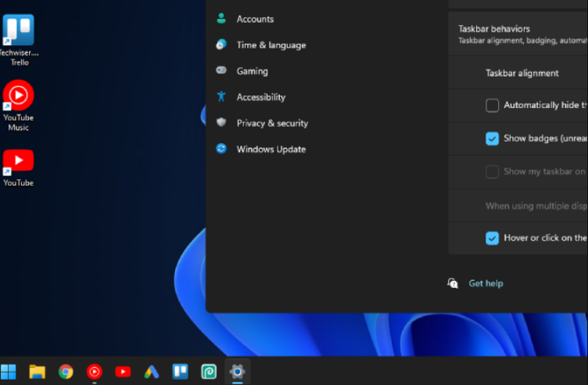This screenshot has height=385, width=588.
Task: Click the Accounts person icon
Action: (x=221, y=18)
